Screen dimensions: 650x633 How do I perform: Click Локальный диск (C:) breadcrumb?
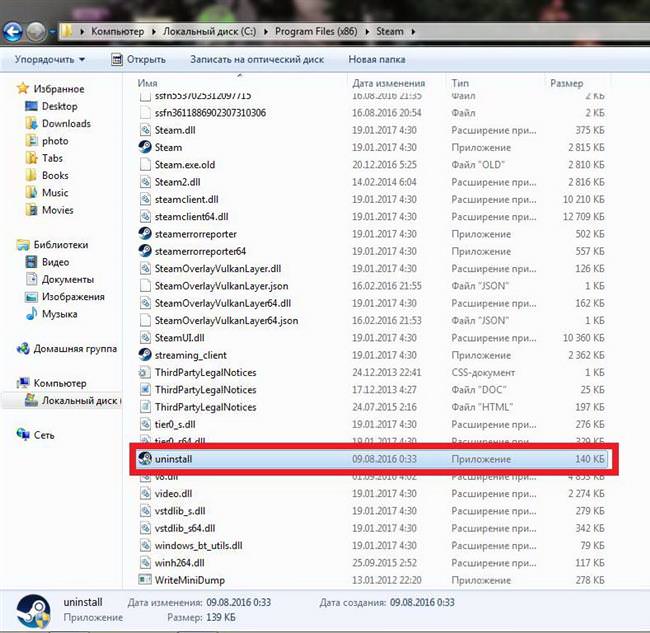210,32
